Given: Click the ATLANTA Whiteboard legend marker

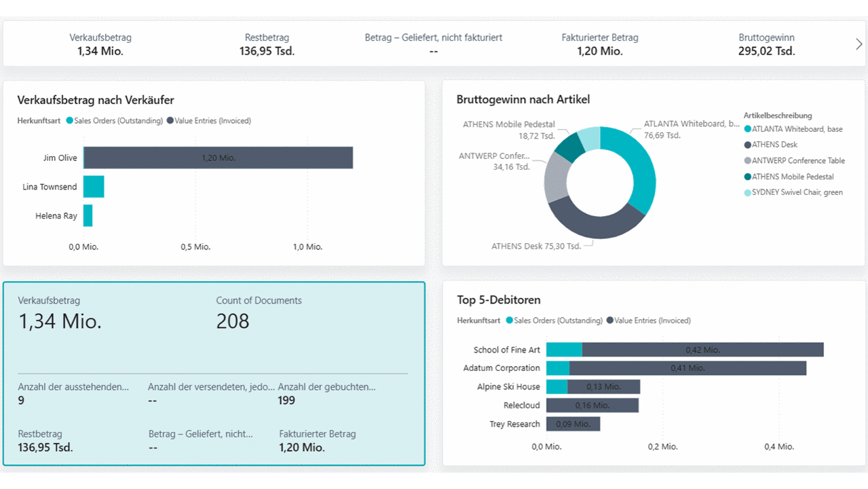Looking at the screenshot, I should 748,129.
